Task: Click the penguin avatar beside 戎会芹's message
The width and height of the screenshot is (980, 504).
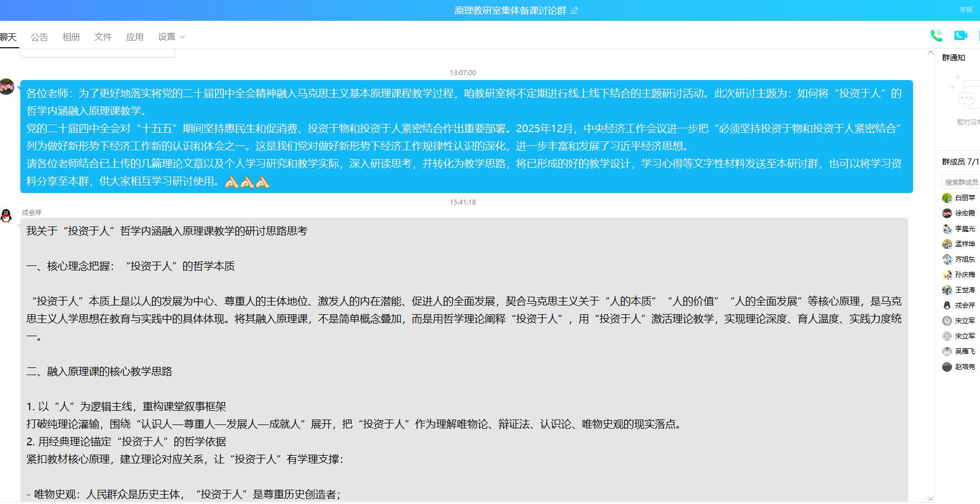Action: point(7,216)
